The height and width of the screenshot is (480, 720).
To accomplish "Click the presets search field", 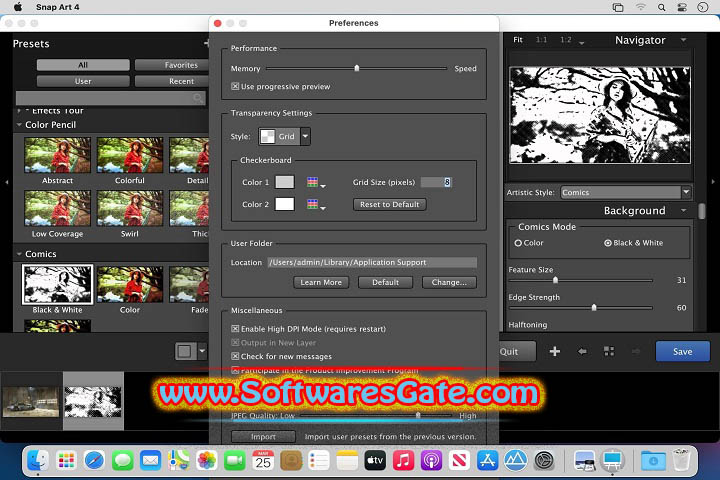I will pyautogui.click(x=111, y=98).
